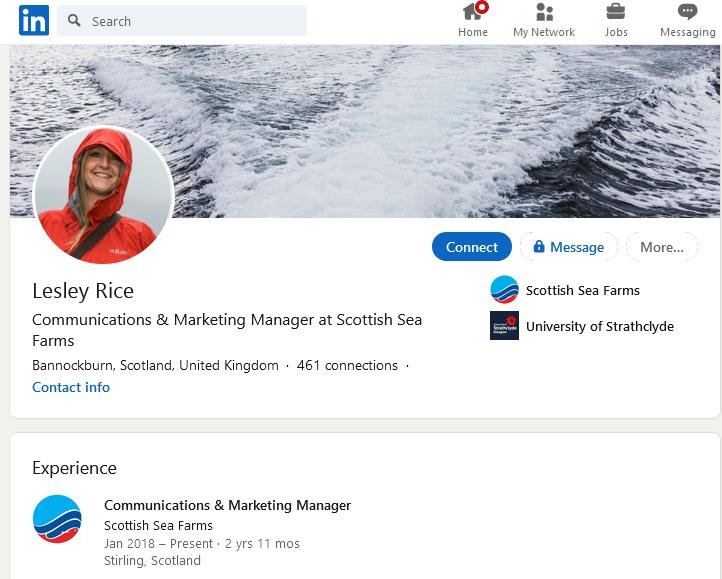
Task: Select the Jobs menu label
Action: tap(616, 32)
